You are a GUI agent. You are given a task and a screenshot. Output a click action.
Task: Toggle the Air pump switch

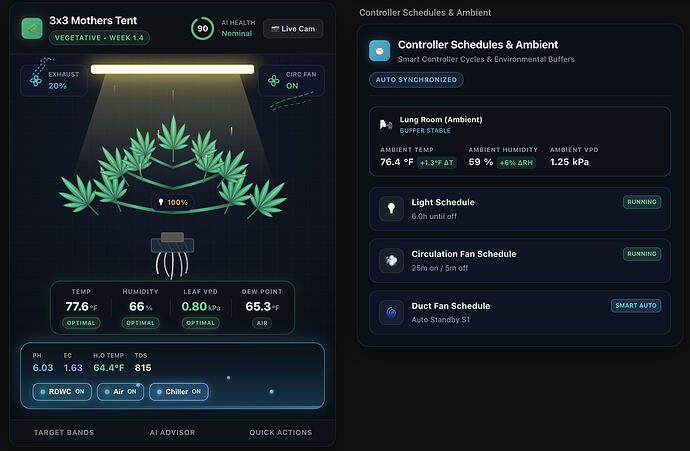pyautogui.click(x=121, y=392)
